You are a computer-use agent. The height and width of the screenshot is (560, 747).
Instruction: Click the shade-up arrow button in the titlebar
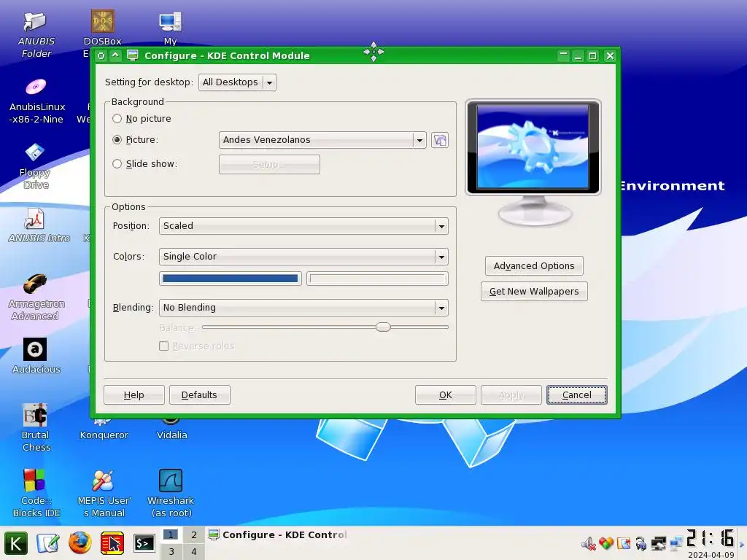[x=115, y=55]
